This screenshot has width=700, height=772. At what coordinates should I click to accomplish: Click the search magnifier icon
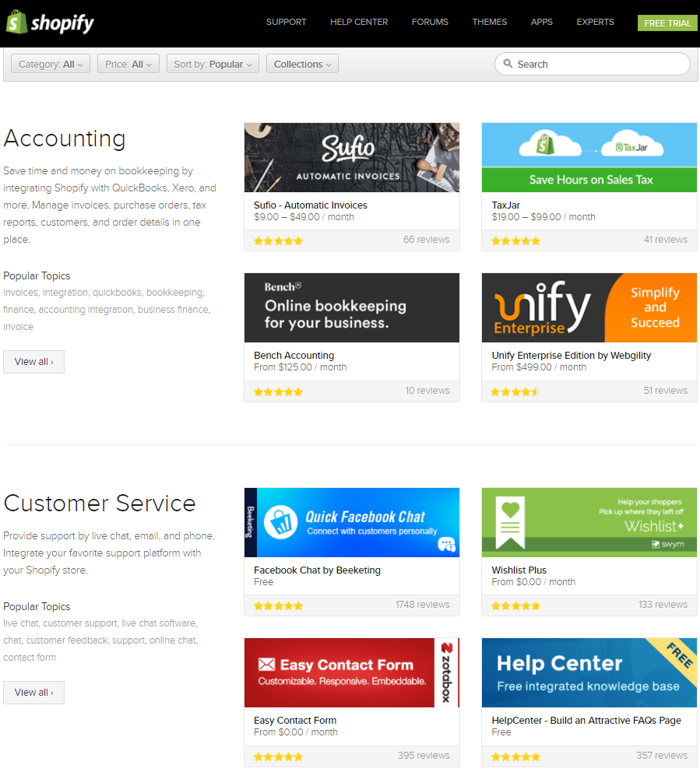pyautogui.click(x=508, y=64)
